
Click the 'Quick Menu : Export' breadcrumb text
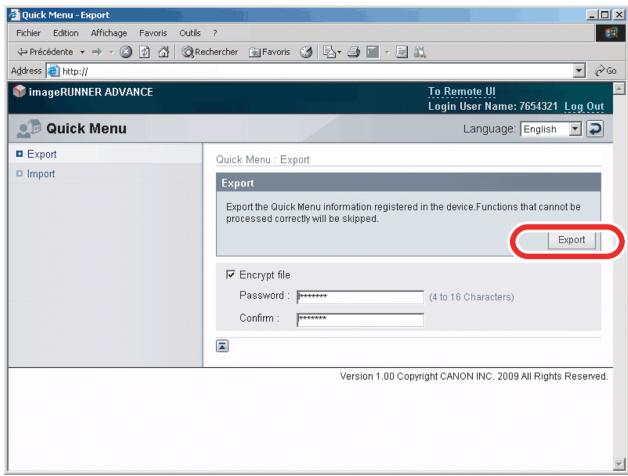263,159
